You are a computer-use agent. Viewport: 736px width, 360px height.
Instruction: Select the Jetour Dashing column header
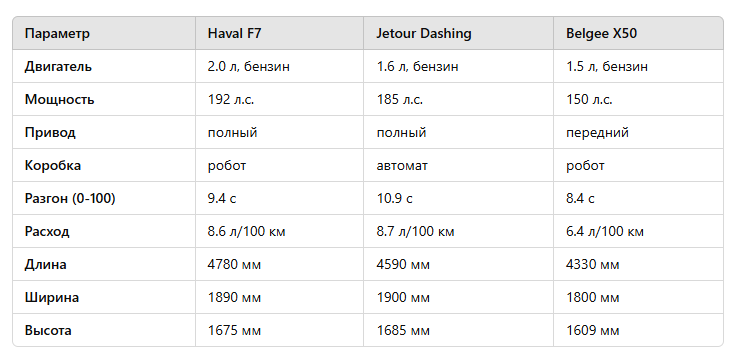(x=459, y=33)
